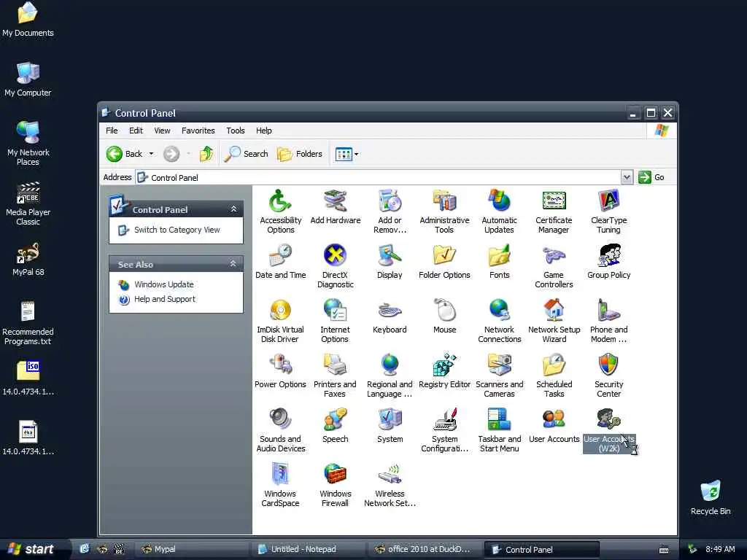Switch to Untitled - Notepad taskbar item
This screenshot has height=560, width=747.
point(309,550)
